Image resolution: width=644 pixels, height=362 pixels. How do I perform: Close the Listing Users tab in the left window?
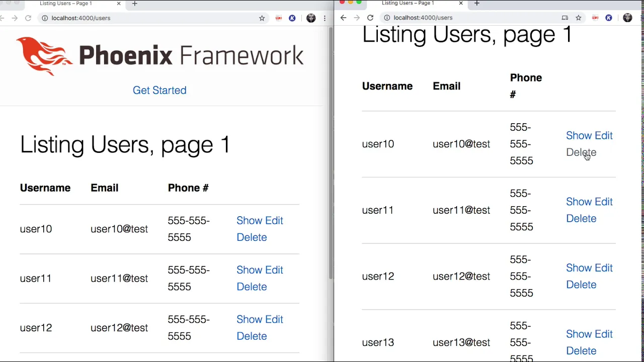[x=119, y=4]
